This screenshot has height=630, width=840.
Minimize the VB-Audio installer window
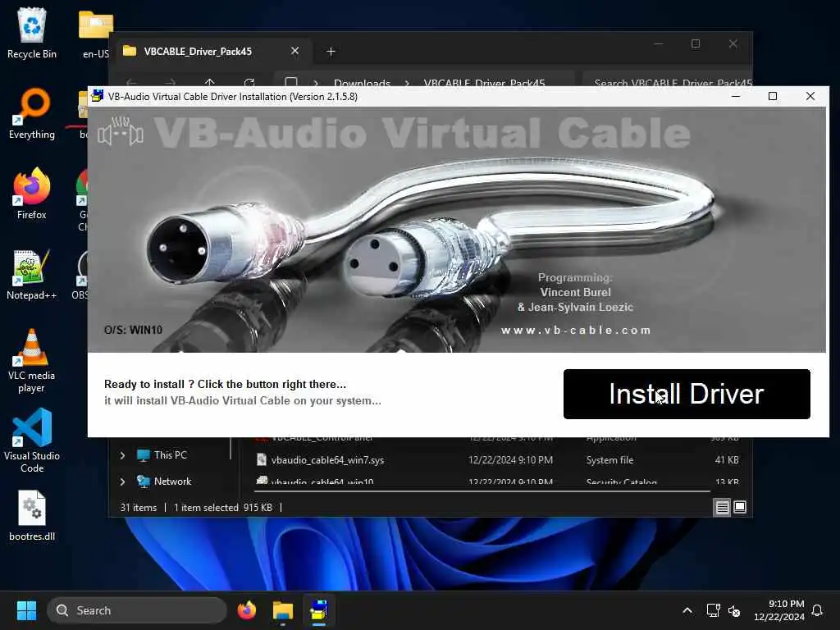click(736, 97)
